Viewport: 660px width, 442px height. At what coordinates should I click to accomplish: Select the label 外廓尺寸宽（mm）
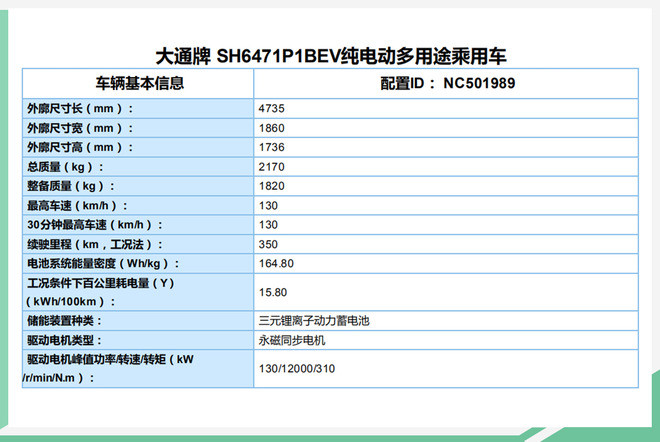click(x=80, y=128)
